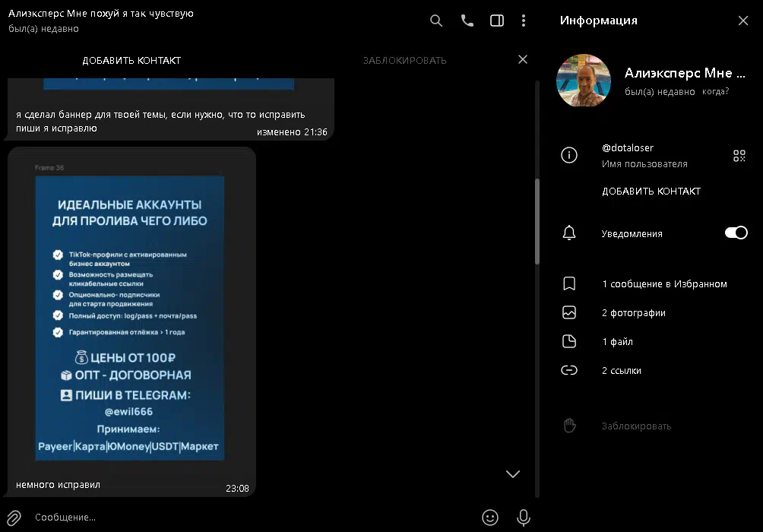Open the emoji picker

click(490, 518)
